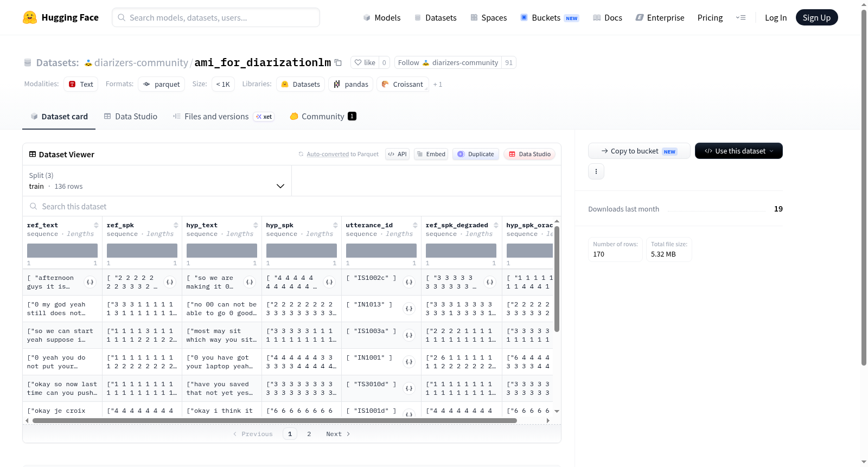
Task: Expand the Use this dataset dropdown
Action: tap(739, 151)
